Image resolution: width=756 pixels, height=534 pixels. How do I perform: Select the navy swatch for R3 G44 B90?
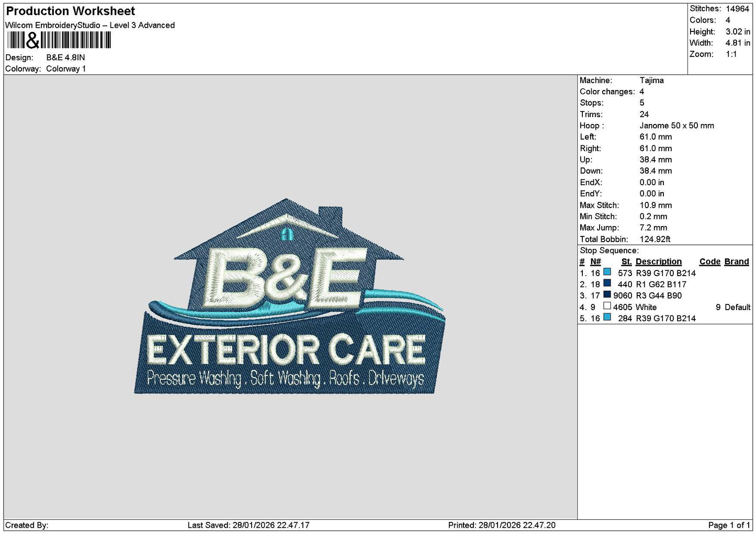607,294
